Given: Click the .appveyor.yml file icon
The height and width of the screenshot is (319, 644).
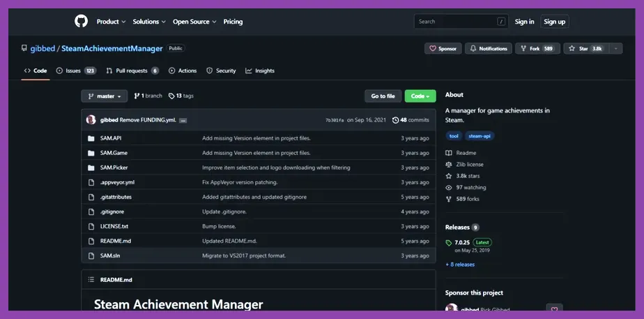Looking at the screenshot, I should point(91,182).
